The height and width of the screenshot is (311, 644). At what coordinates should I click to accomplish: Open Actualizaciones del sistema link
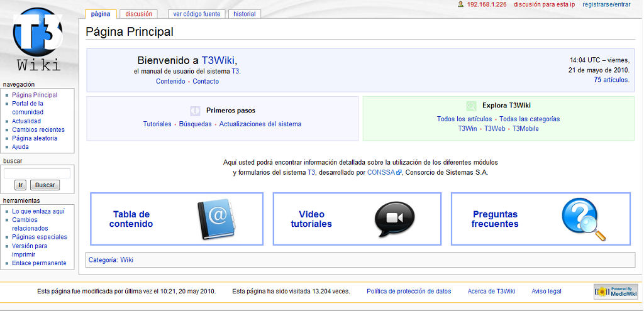tap(260, 124)
